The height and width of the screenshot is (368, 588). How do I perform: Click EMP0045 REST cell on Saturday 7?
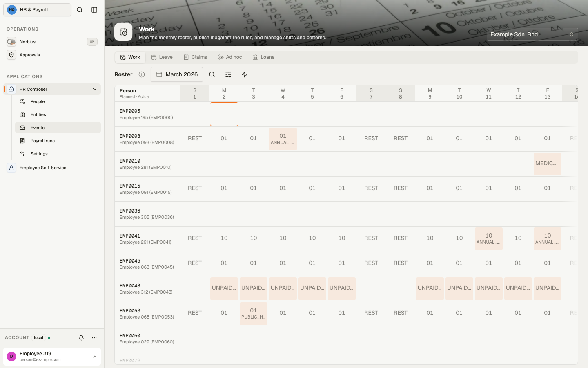(371, 264)
